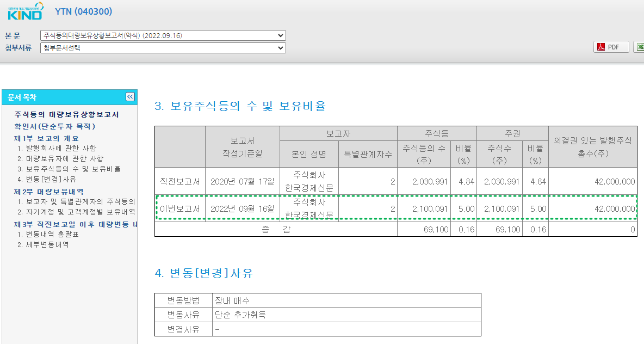
Task: Click the KIND logo
Action: click(26, 11)
